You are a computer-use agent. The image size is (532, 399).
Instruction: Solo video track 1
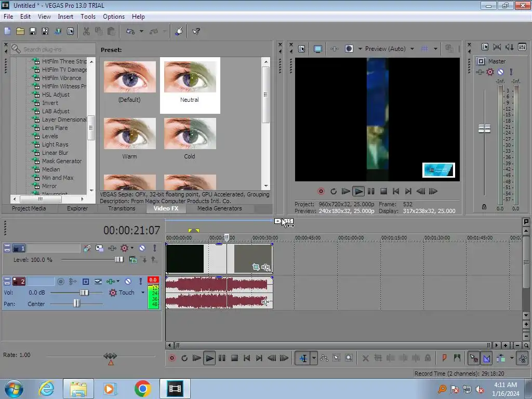[x=154, y=248]
